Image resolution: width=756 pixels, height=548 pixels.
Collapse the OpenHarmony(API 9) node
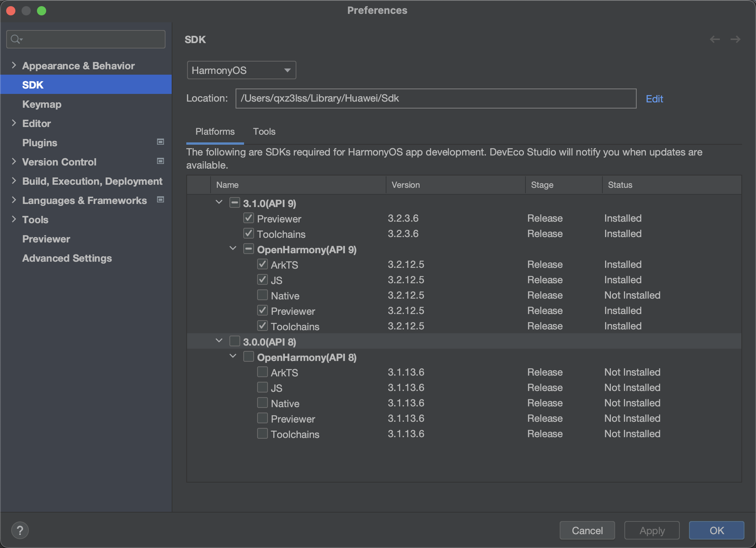(233, 248)
